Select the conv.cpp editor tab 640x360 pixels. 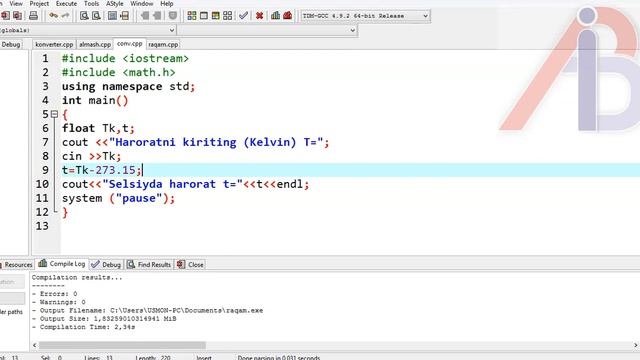click(x=129, y=44)
